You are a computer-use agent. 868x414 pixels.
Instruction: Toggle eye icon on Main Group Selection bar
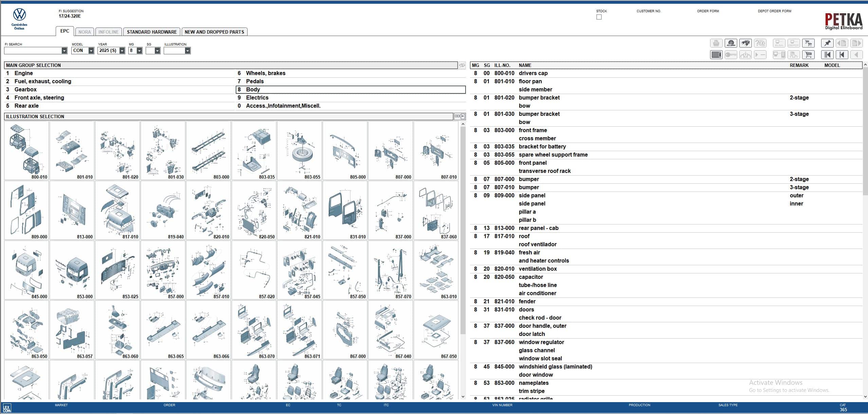pos(462,65)
